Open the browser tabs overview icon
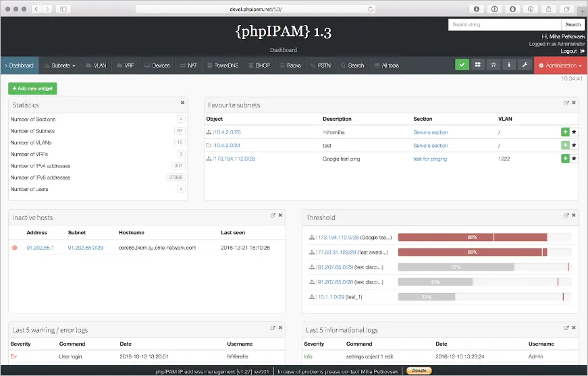The width and height of the screenshot is (588, 376). click(566, 9)
